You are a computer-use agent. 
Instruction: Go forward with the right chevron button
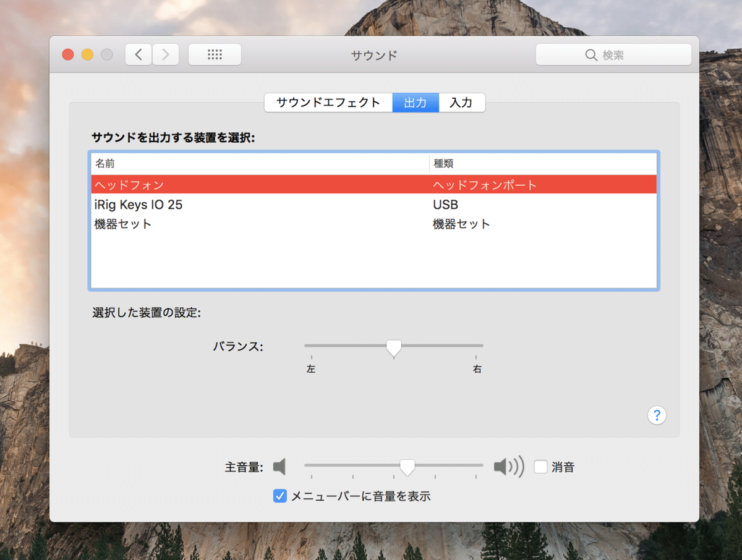[166, 54]
